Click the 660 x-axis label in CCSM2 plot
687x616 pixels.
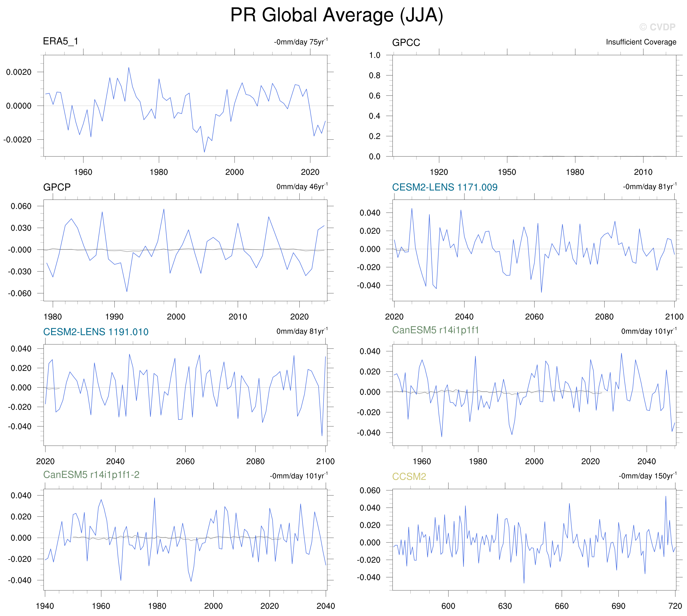click(562, 606)
